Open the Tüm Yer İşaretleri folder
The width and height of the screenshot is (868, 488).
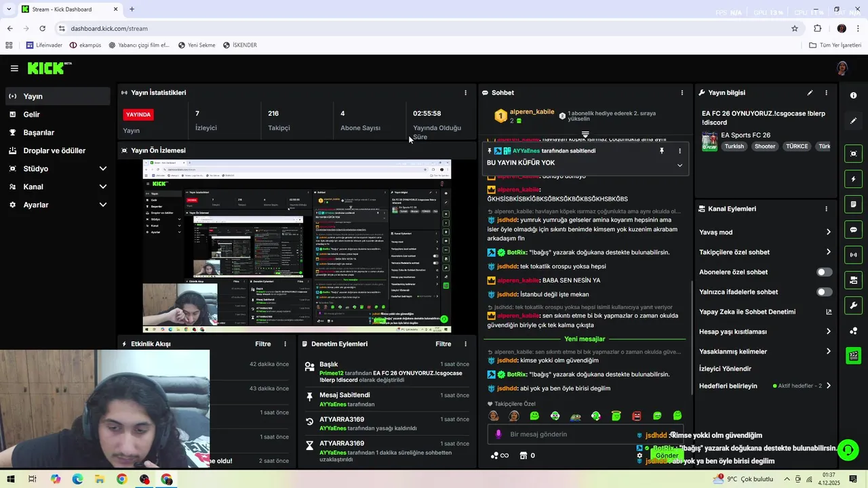[835, 45]
